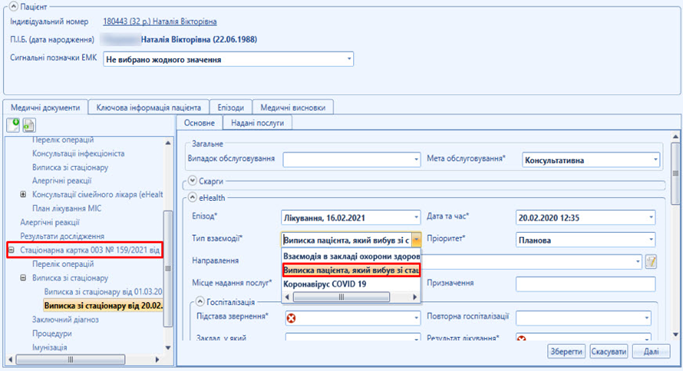Click form panel scroll down arrow

pos(676,334)
